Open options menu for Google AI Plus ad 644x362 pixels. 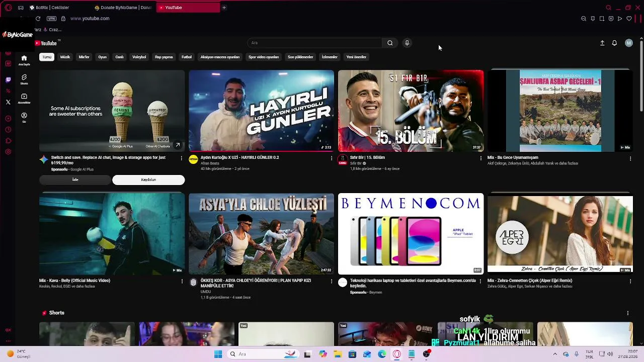click(182, 158)
